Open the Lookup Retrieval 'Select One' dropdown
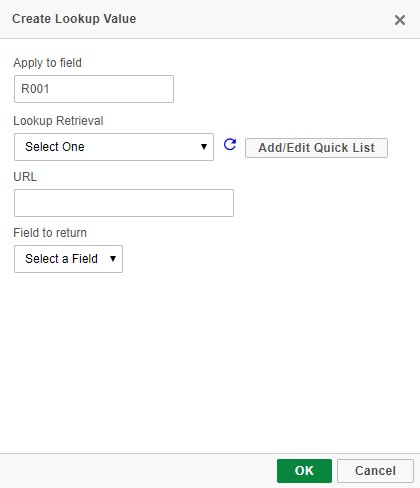The height and width of the screenshot is (488, 420). pyautogui.click(x=114, y=147)
